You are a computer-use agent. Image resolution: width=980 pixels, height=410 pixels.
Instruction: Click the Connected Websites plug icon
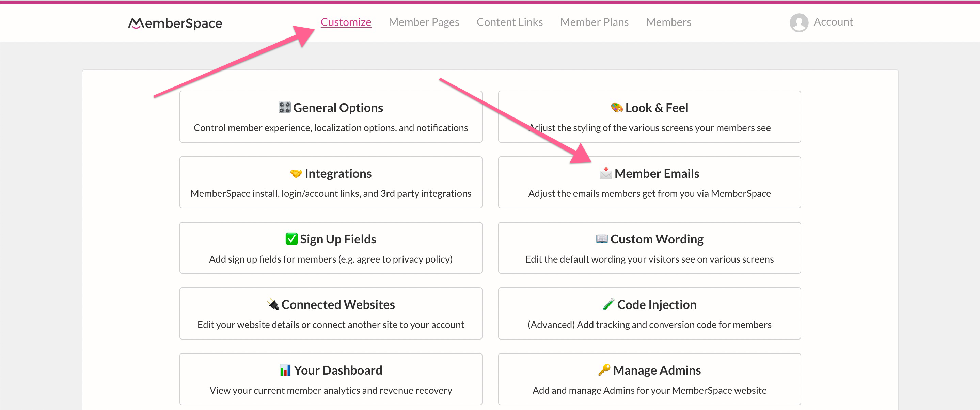point(273,304)
